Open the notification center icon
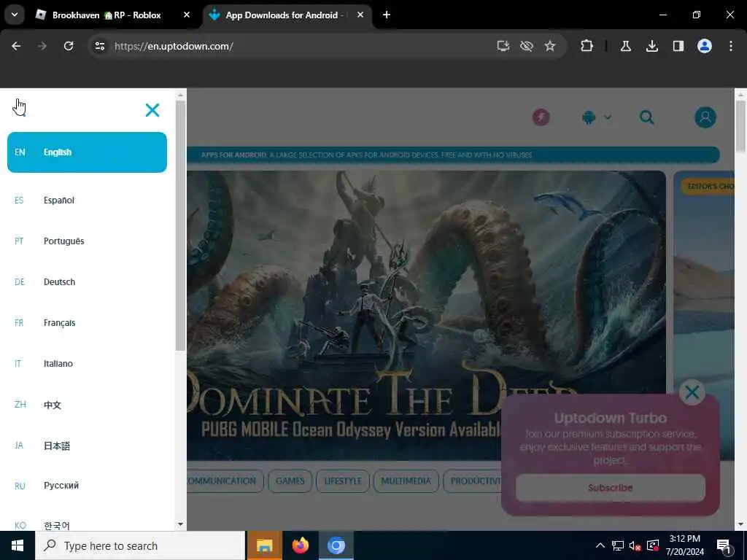The height and width of the screenshot is (560, 747). (724, 545)
